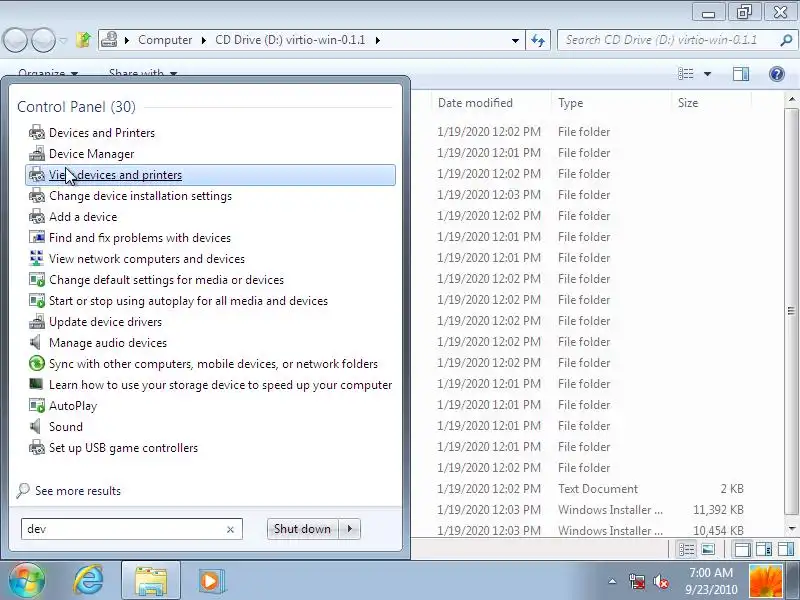
Task: Sort by Type column header
Action: (x=570, y=103)
